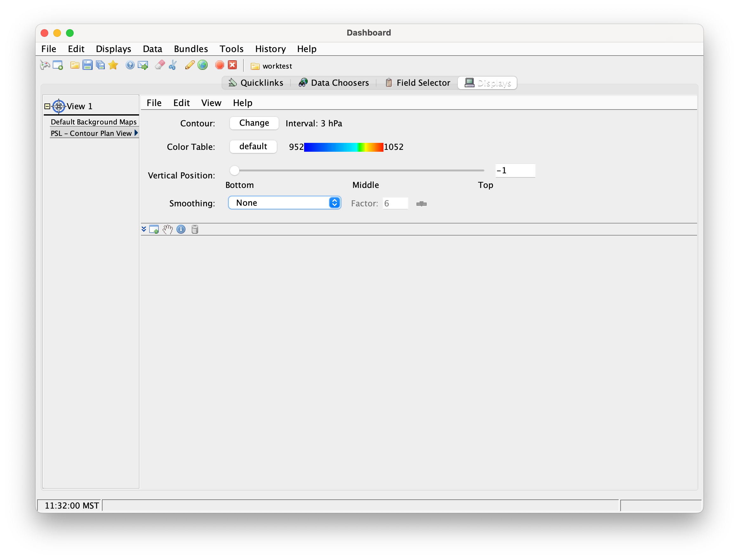739x560 pixels.
Task: Click the yellow star favorites icon
Action: [113, 65]
